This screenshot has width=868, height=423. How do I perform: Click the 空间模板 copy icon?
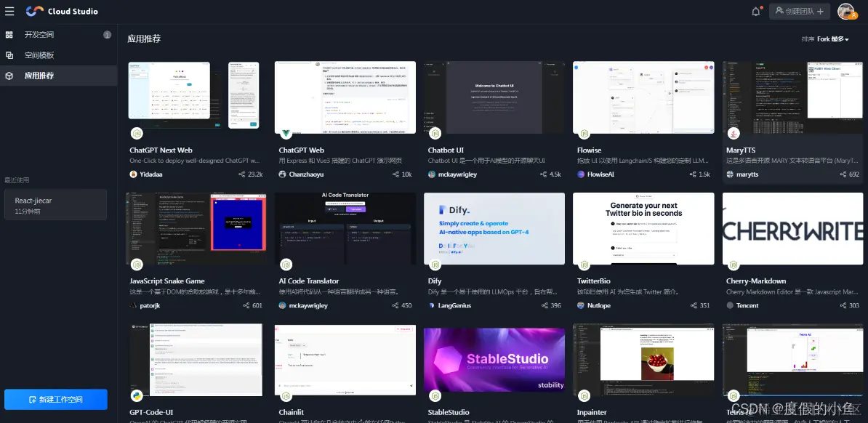click(9, 55)
